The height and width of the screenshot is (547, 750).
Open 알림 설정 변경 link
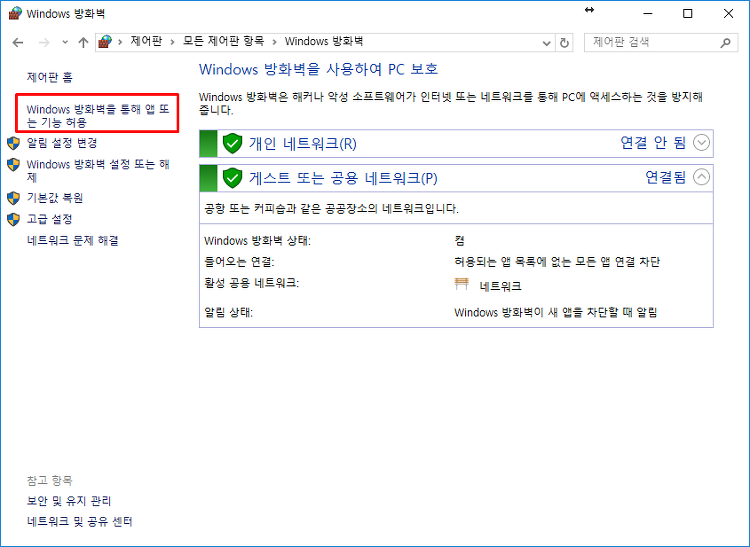pyautogui.click(x=62, y=143)
